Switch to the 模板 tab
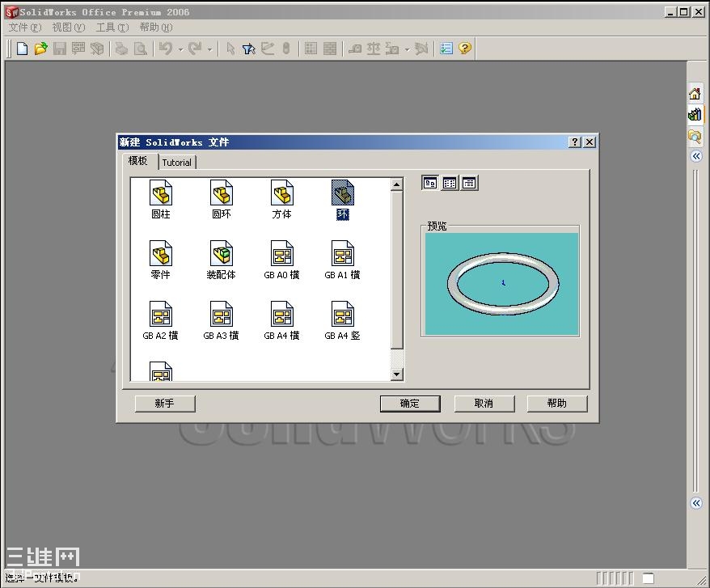The image size is (710, 588). [x=140, y=161]
